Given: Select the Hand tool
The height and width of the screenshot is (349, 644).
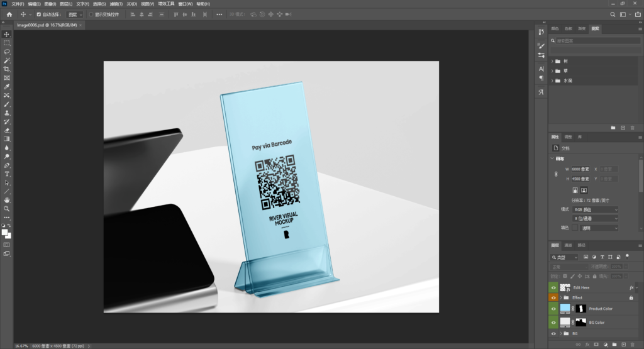Looking at the screenshot, I should click(x=6, y=200).
